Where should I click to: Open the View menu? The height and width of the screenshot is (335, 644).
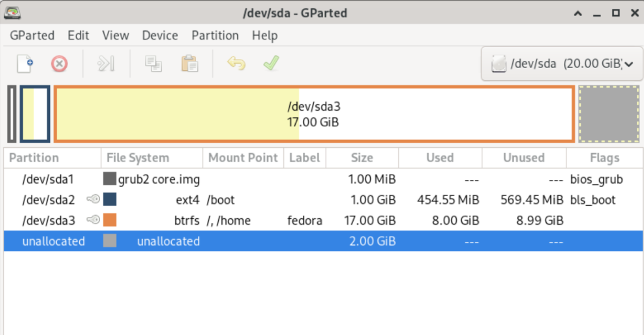pos(116,35)
